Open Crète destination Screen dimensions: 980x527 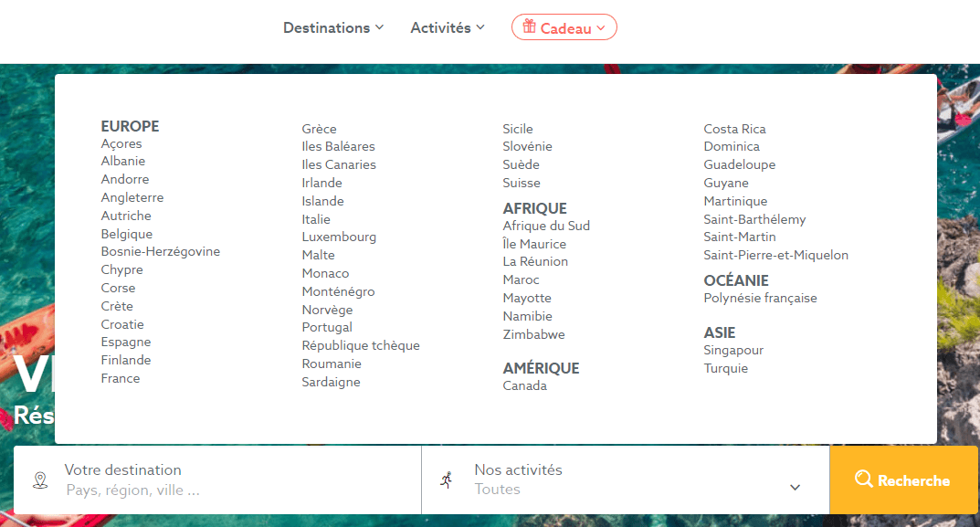(117, 306)
